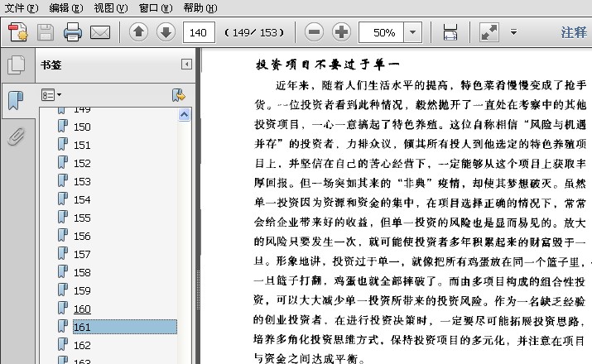Open the 帮助(H) menu
This screenshot has height=364, width=592.
point(200,8)
